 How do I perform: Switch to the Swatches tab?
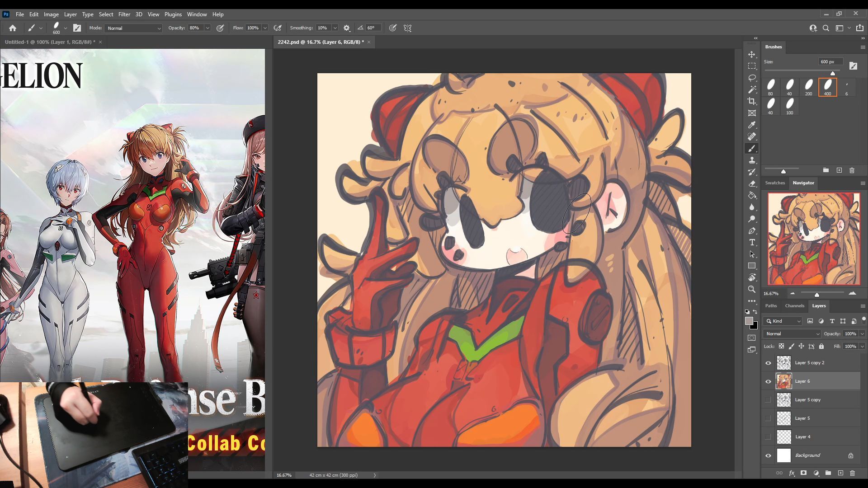775,183
